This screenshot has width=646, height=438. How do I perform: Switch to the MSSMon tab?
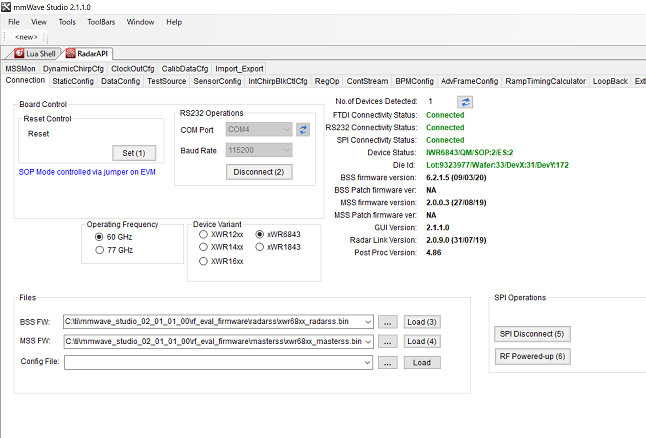[x=20, y=68]
